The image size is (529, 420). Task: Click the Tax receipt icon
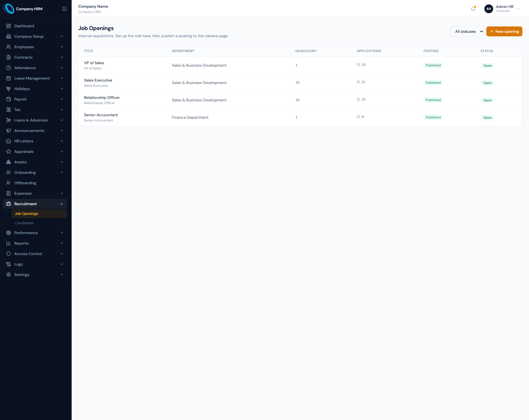click(9, 110)
